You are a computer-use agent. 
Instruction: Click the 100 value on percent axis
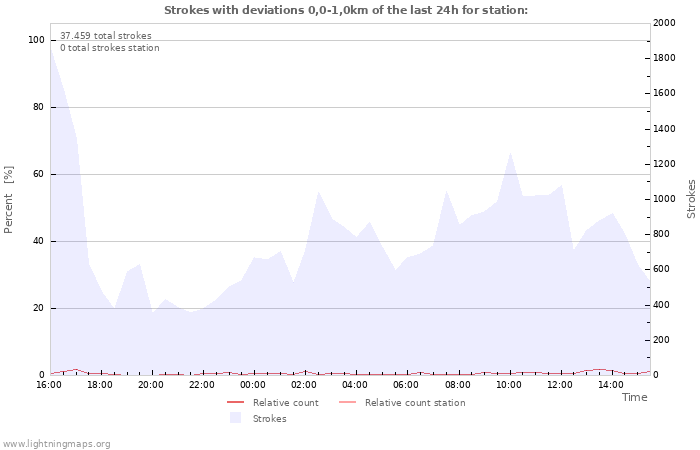36,40
